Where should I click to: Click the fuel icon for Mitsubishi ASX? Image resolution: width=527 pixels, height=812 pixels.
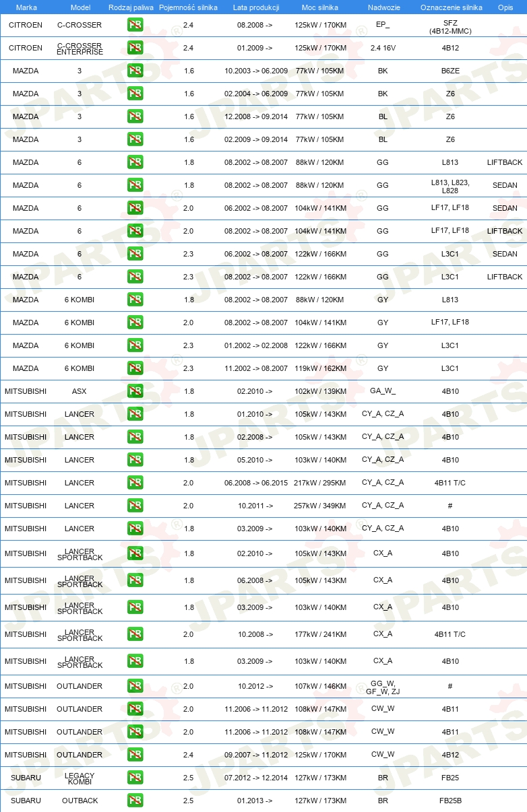pyautogui.click(x=135, y=392)
